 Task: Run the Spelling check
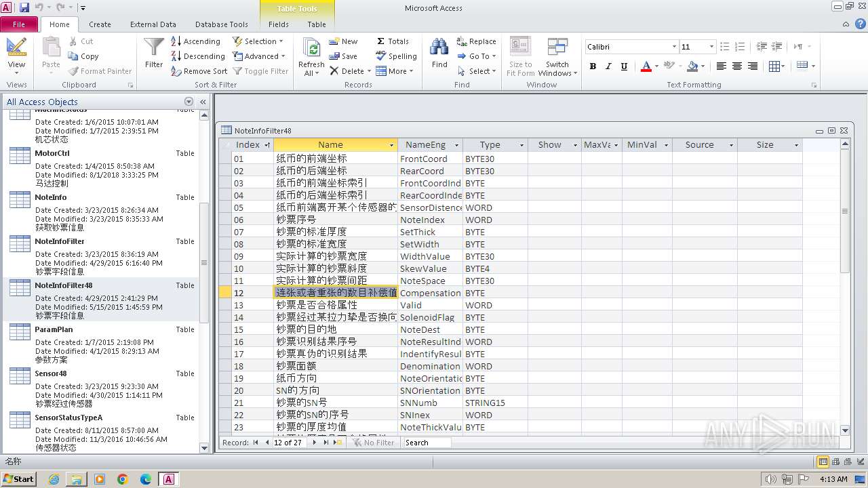396,56
